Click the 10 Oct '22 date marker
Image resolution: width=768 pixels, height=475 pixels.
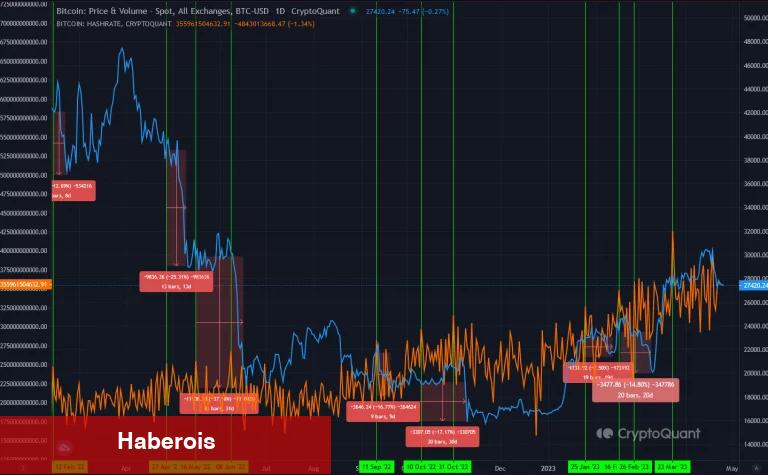[x=420, y=467]
